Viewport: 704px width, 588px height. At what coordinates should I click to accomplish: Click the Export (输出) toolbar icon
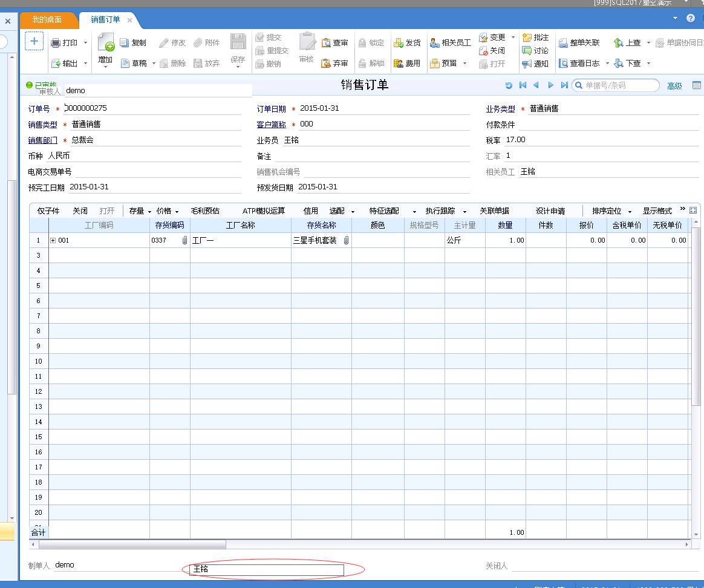56,64
